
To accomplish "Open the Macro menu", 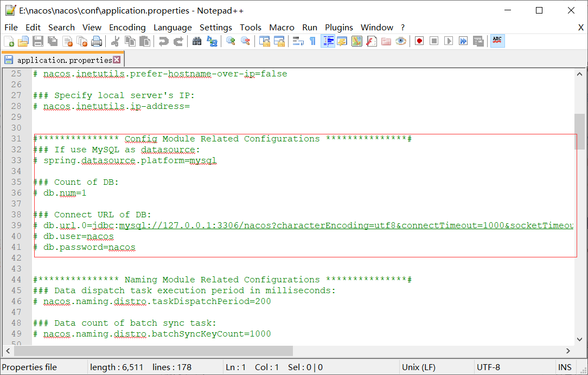I will click(x=282, y=27).
